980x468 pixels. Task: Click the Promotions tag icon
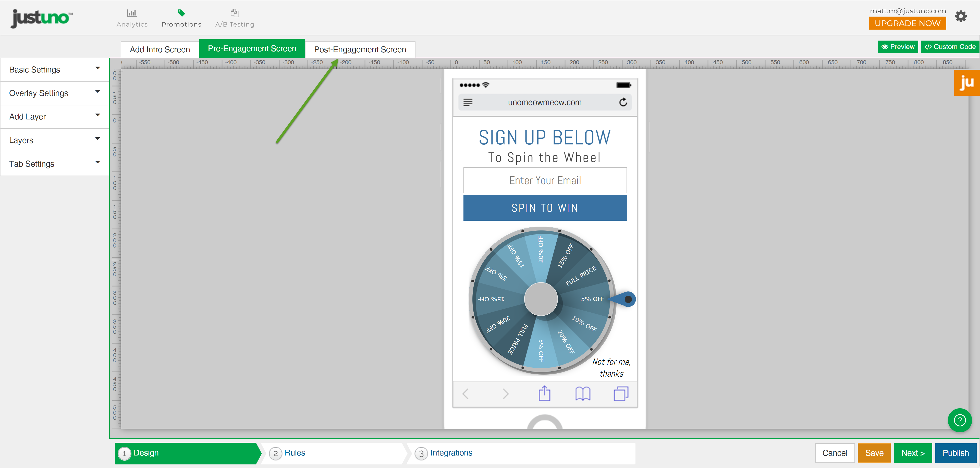click(181, 13)
